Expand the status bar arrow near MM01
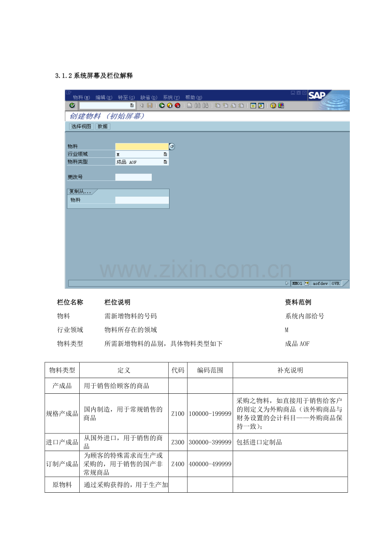 (287, 283)
